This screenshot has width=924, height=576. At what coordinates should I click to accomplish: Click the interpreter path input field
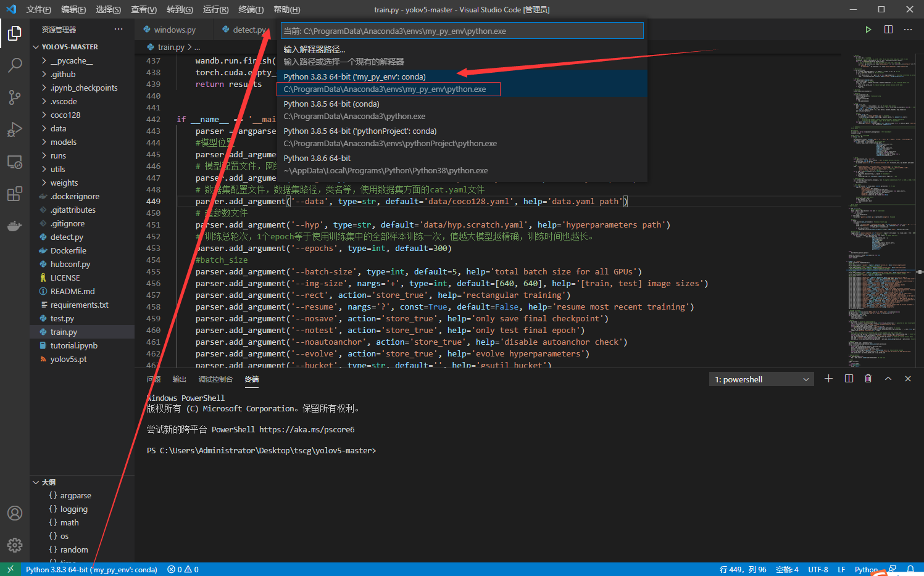pos(462,31)
